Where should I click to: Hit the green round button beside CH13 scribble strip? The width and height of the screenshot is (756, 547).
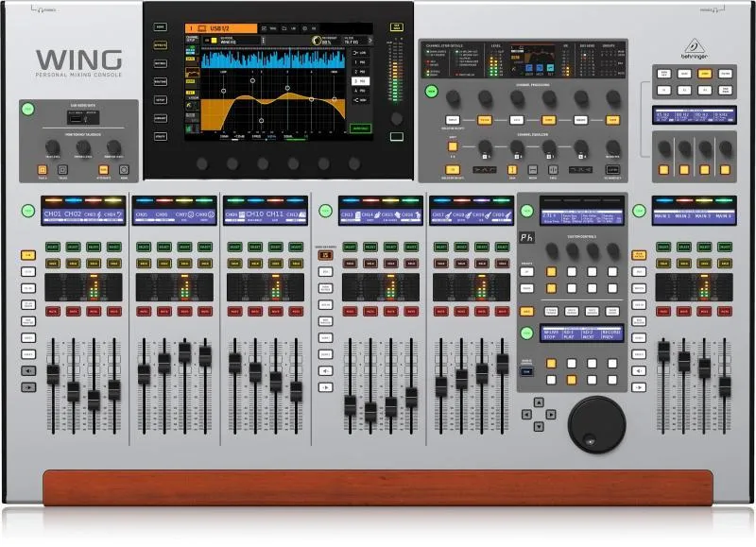click(325, 211)
